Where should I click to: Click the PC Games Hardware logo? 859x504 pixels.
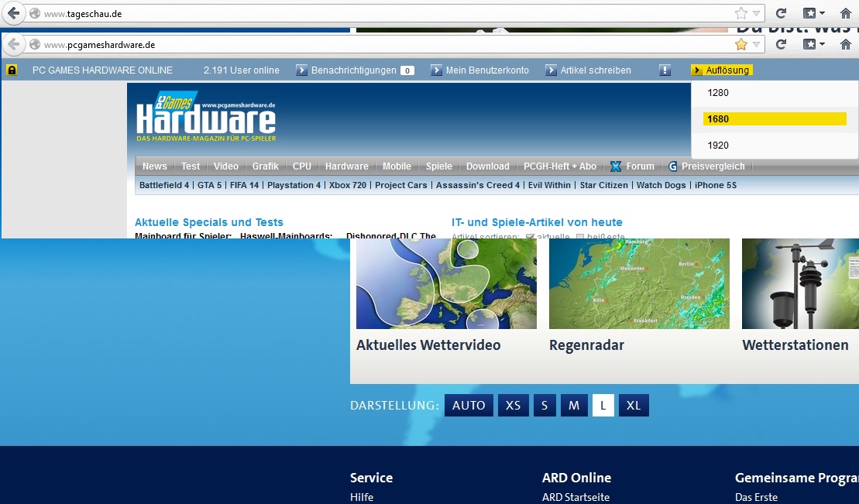click(x=206, y=116)
